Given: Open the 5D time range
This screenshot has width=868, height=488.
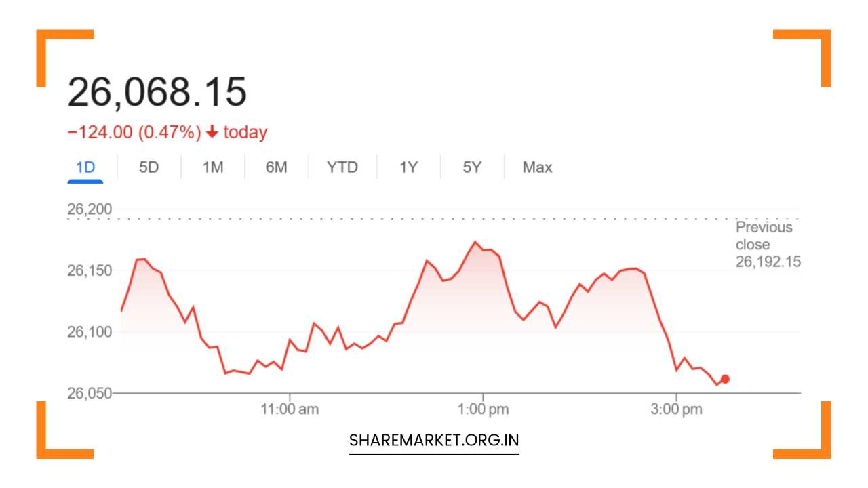Looking at the screenshot, I should (149, 167).
